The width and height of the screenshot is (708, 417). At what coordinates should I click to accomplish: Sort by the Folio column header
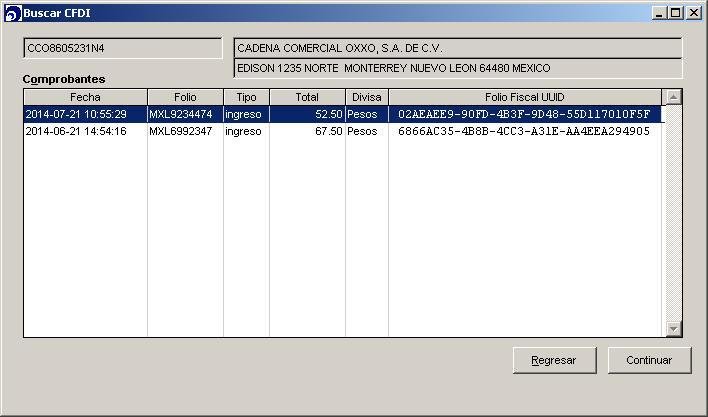[x=185, y=97]
